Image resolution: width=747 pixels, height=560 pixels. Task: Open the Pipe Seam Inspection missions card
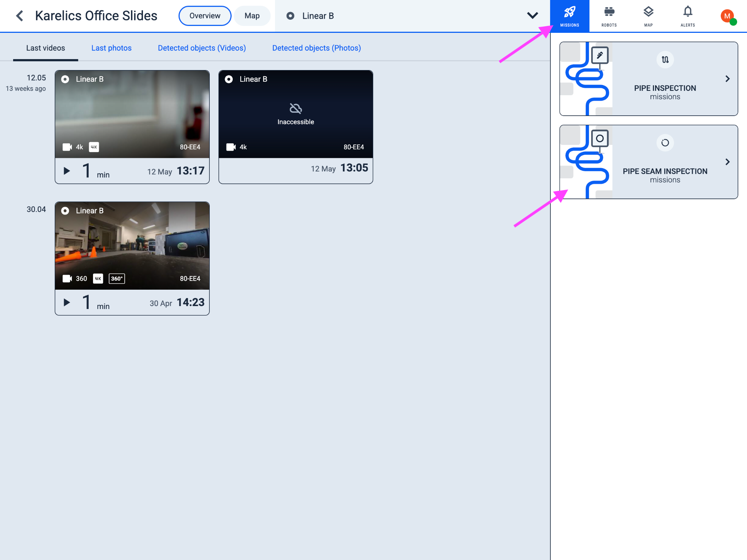(649, 162)
